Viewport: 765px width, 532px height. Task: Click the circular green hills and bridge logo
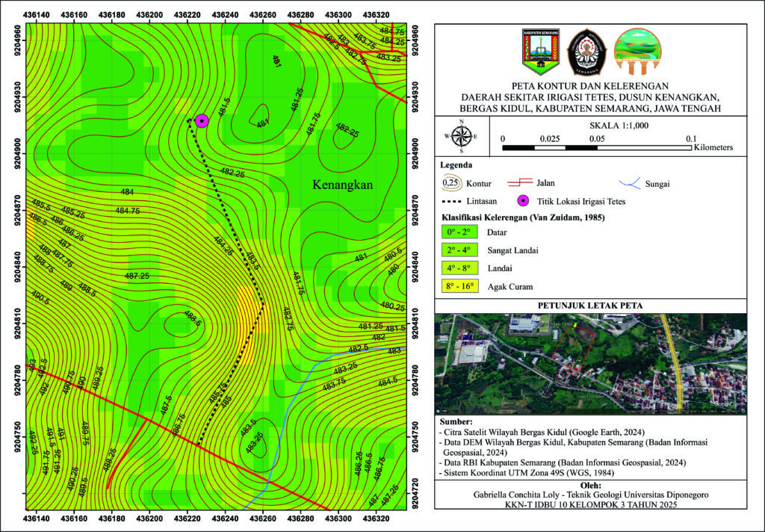click(638, 52)
